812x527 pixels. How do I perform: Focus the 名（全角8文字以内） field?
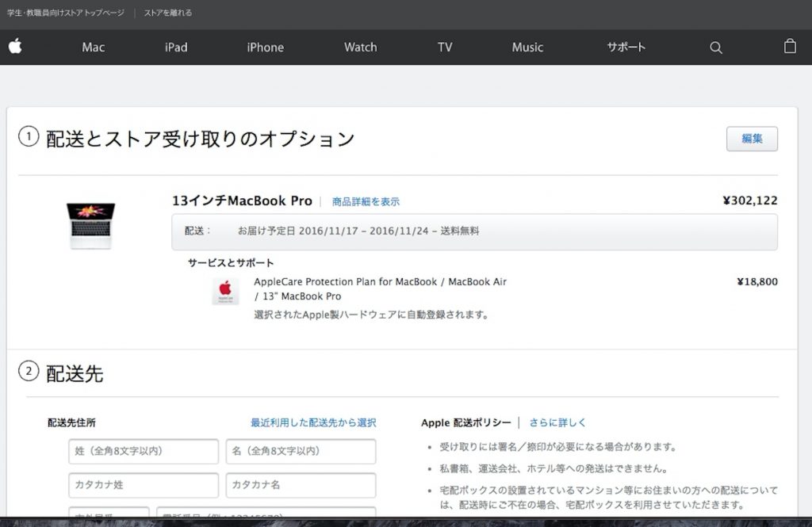(x=301, y=452)
